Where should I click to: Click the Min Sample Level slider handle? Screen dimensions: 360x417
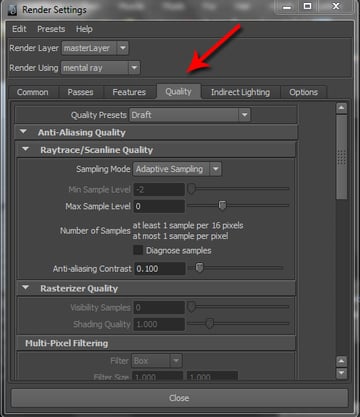click(191, 189)
